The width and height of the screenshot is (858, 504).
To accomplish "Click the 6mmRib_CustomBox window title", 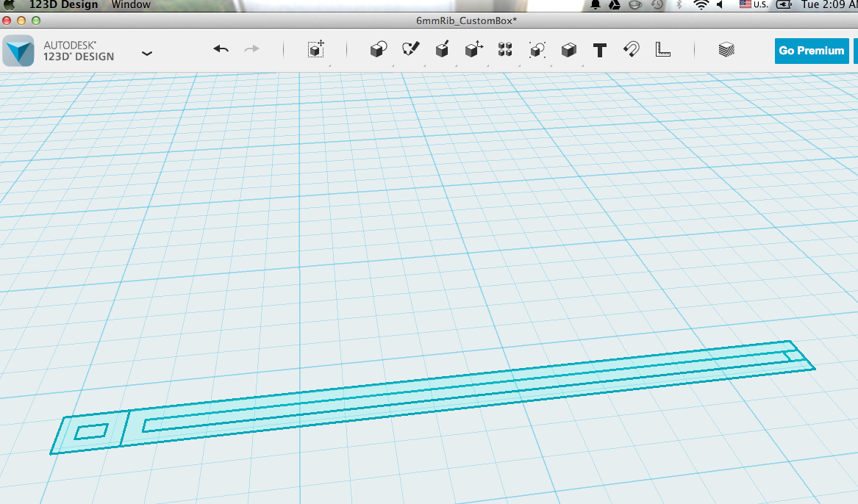I will pos(466,21).
